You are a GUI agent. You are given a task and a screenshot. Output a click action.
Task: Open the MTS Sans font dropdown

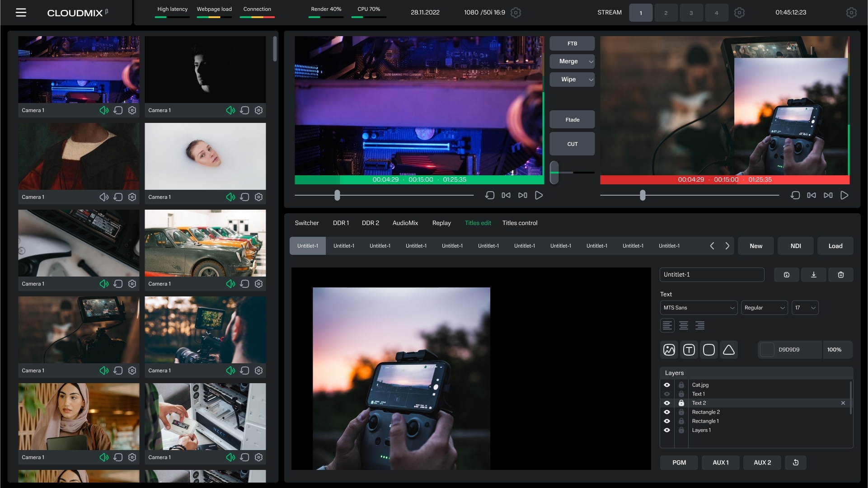click(698, 308)
